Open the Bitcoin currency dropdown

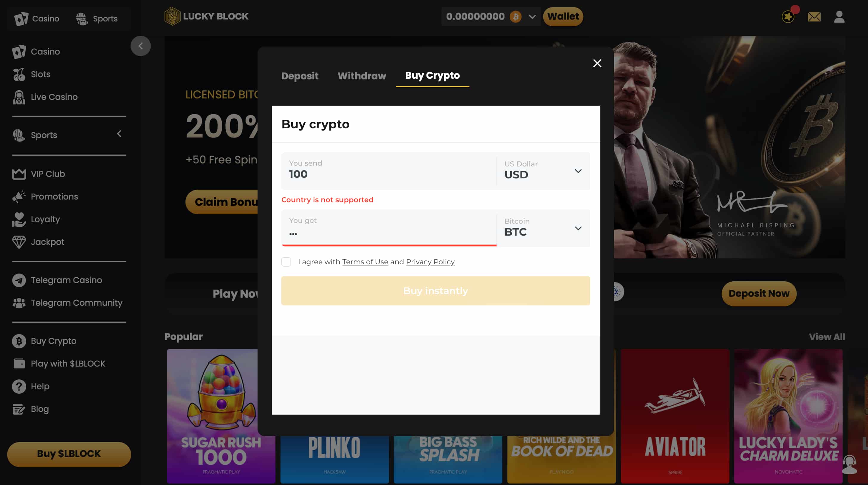578,228
